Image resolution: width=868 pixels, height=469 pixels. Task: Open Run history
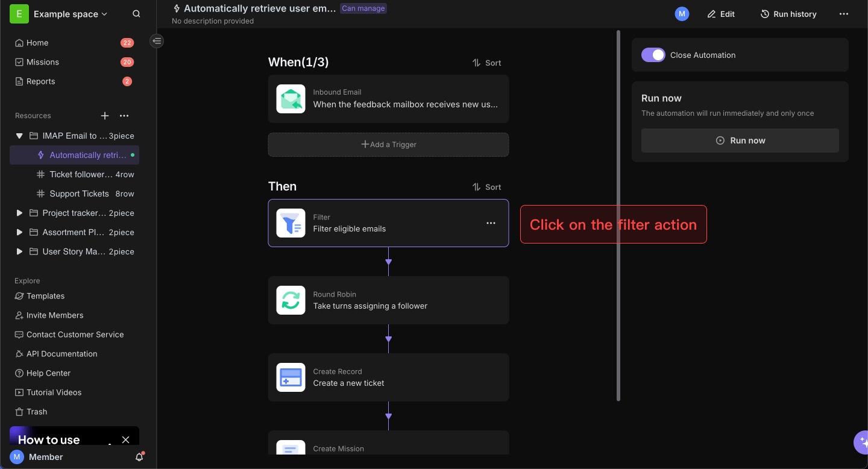click(788, 14)
